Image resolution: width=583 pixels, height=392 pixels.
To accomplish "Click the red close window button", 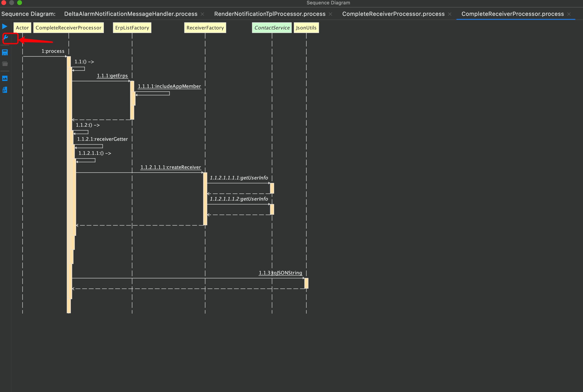I will tap(4, 2).
